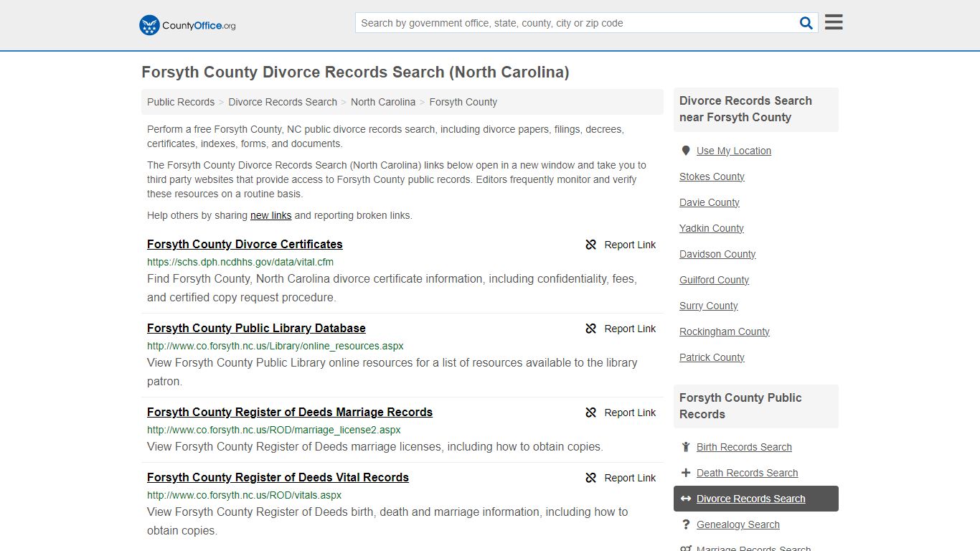
Task: Open Death Records Search
Action: tap(747, 473)
